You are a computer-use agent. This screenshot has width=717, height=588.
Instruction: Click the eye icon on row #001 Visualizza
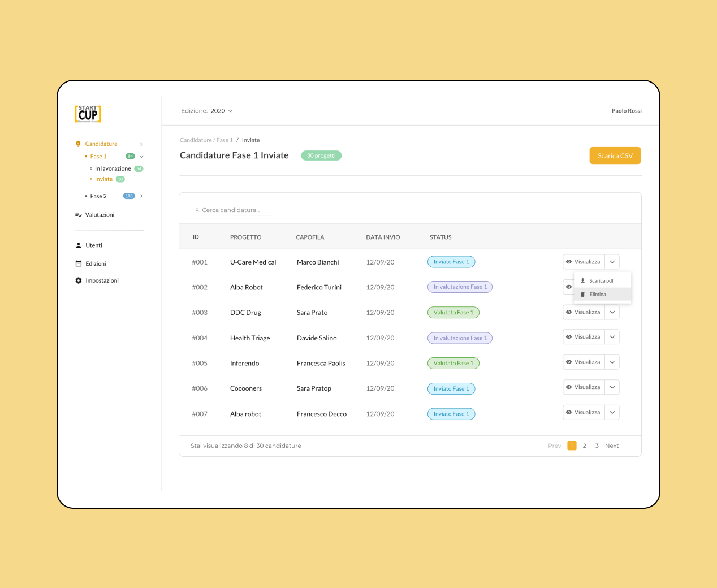tap(569, 261)
